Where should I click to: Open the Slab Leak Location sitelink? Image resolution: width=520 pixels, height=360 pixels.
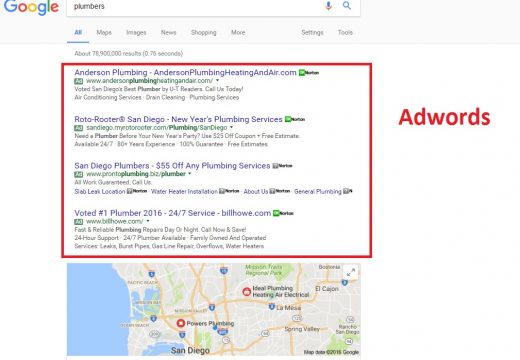100,192
